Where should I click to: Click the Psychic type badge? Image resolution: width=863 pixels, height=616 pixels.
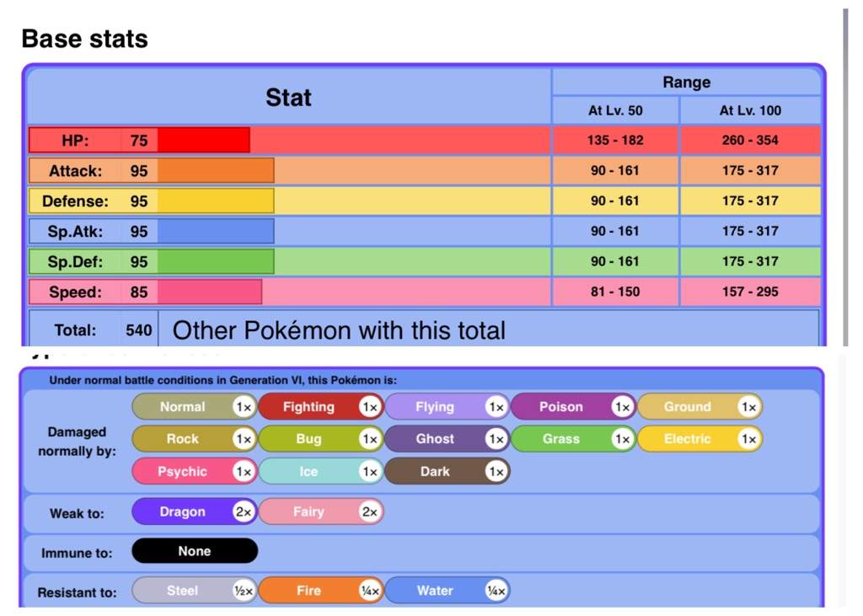pos(183,472)
